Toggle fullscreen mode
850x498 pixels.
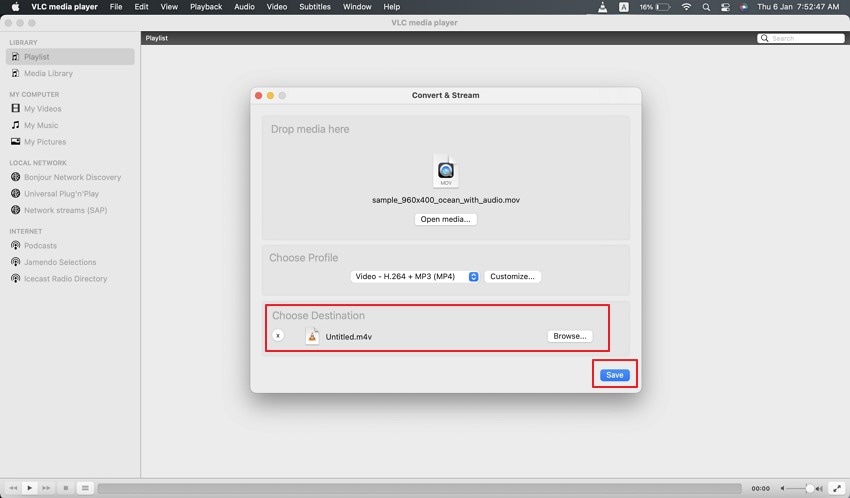(x=837, y=489)
